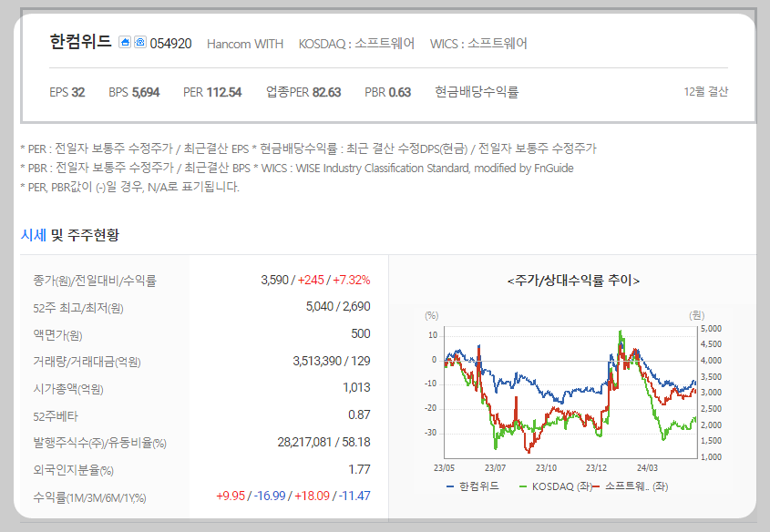770x532 pixels.
Task: Select the 5,040 / 2,690 value
Action: [x=338, y=307]
